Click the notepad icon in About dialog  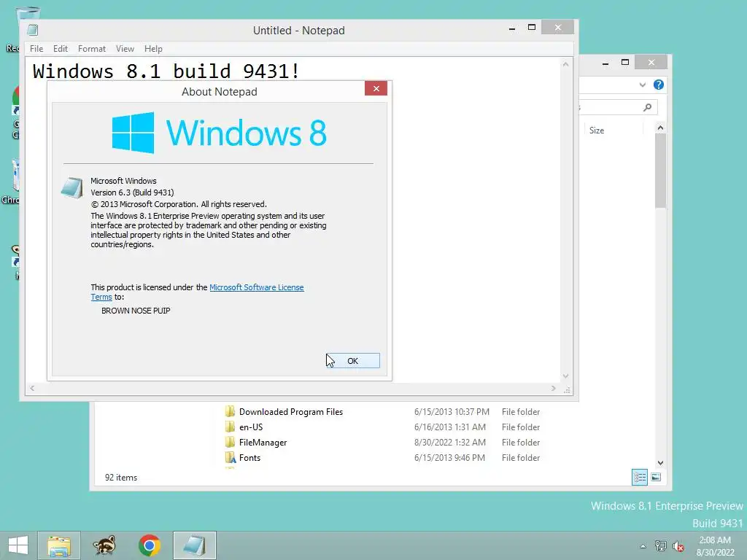72,187
